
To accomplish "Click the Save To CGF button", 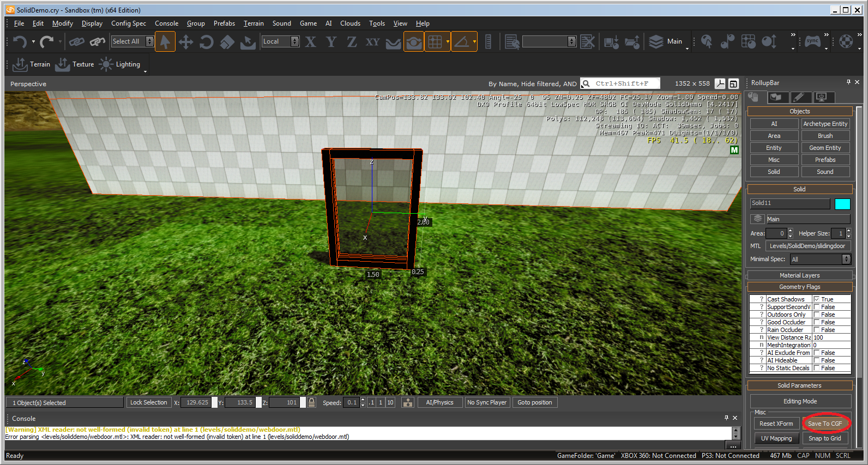I will (x=825, y=424).
